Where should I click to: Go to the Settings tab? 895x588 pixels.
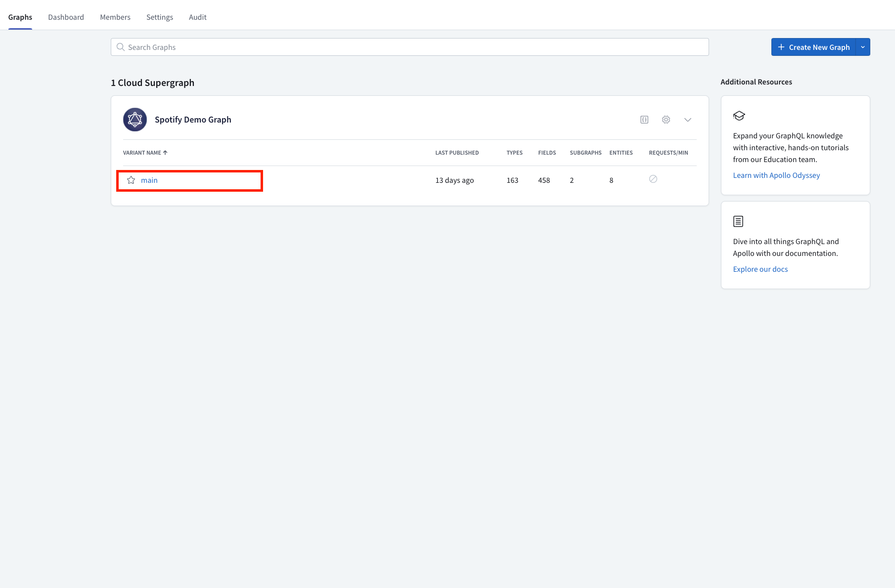[160, 17]
